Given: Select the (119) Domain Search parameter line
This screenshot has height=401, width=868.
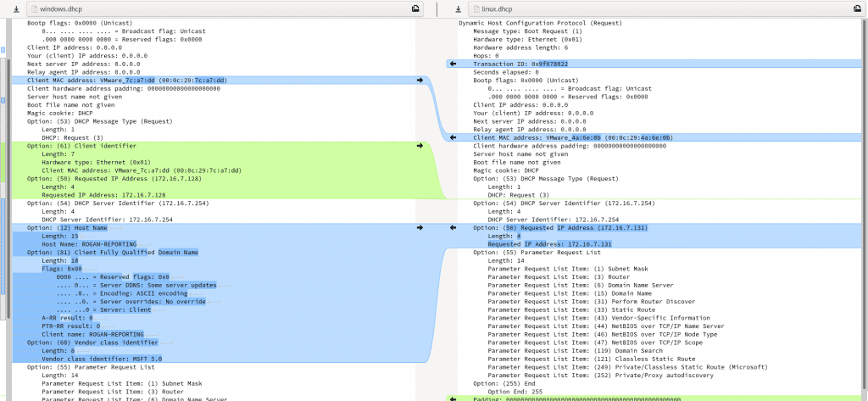Looking at the screenshot, I should coord(576,350).
